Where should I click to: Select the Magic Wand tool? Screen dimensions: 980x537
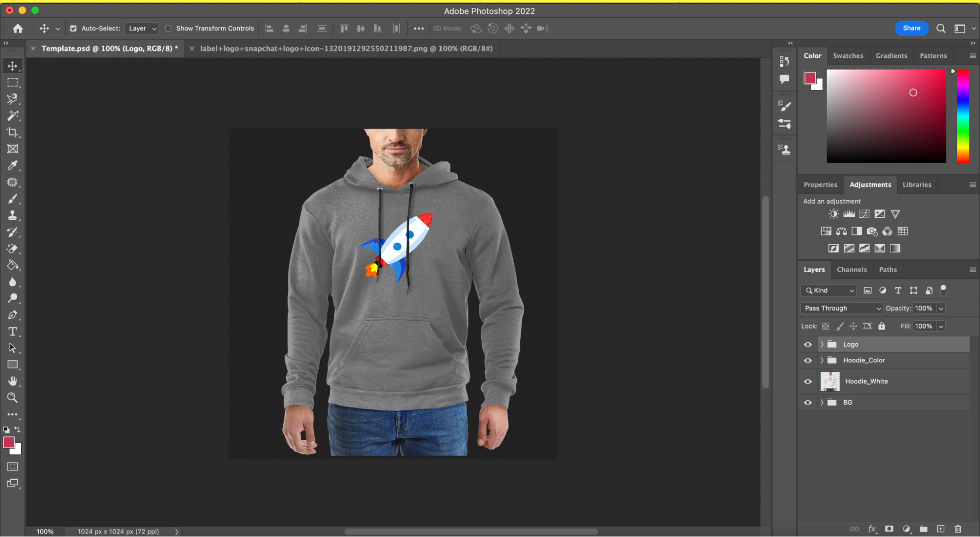[x=12, y=116]
